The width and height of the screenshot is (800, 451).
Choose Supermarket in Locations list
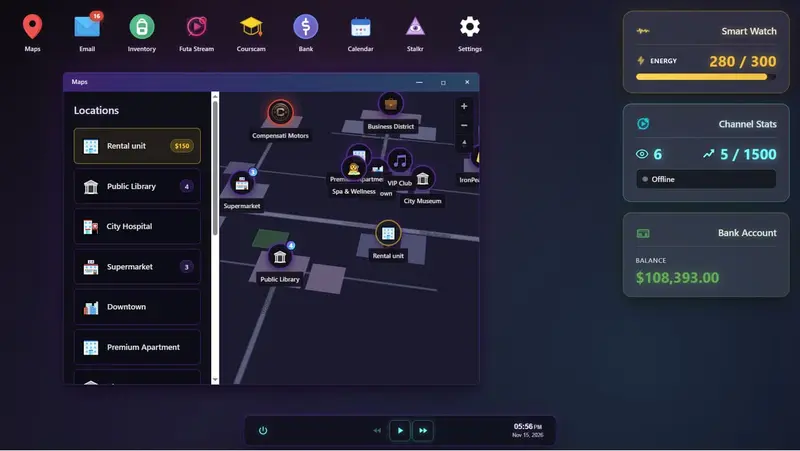(137, 266)
